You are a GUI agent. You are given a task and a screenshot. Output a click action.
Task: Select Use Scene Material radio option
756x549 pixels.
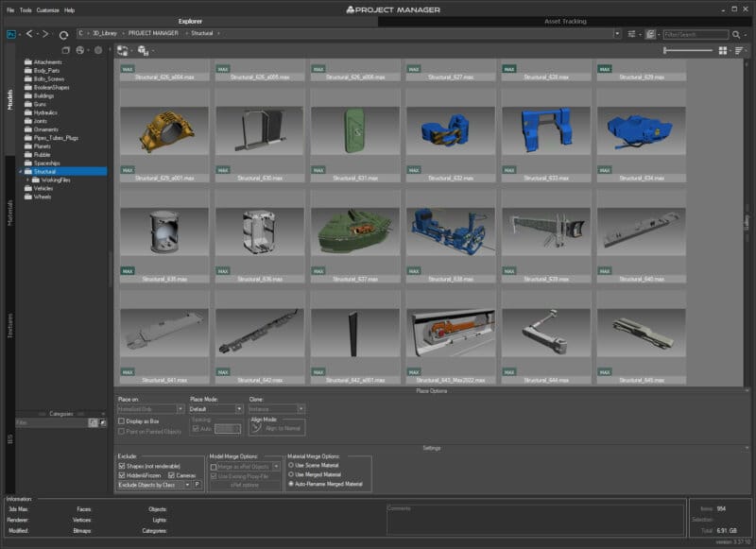pyautogui.click(x=291, y=465)
